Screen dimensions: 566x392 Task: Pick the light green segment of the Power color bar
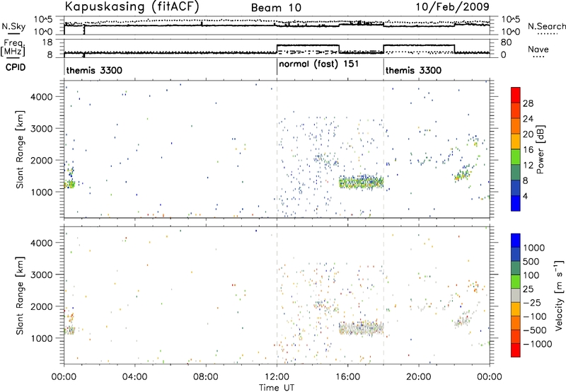coord(516,156)
